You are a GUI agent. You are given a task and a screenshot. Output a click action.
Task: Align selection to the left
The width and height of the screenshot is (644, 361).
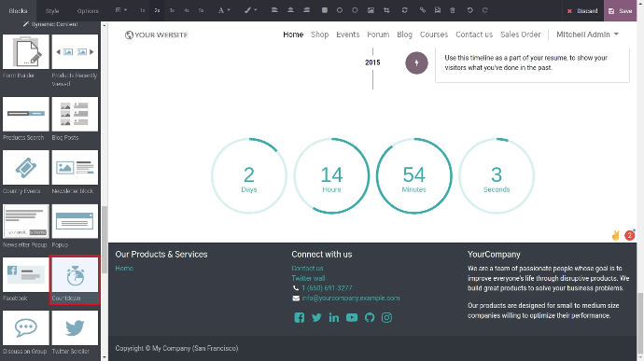click(274, 10)
